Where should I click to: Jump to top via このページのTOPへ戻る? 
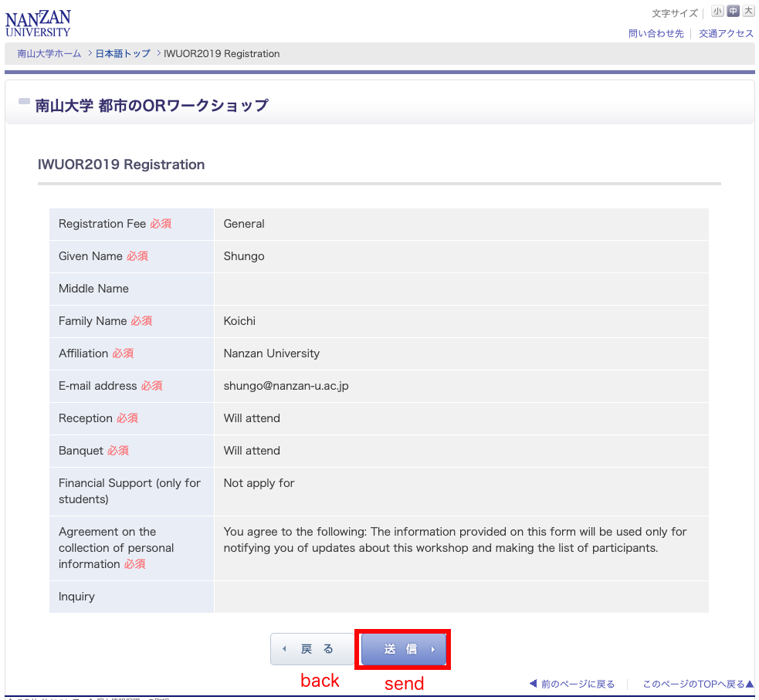click(x=698, y=684)
